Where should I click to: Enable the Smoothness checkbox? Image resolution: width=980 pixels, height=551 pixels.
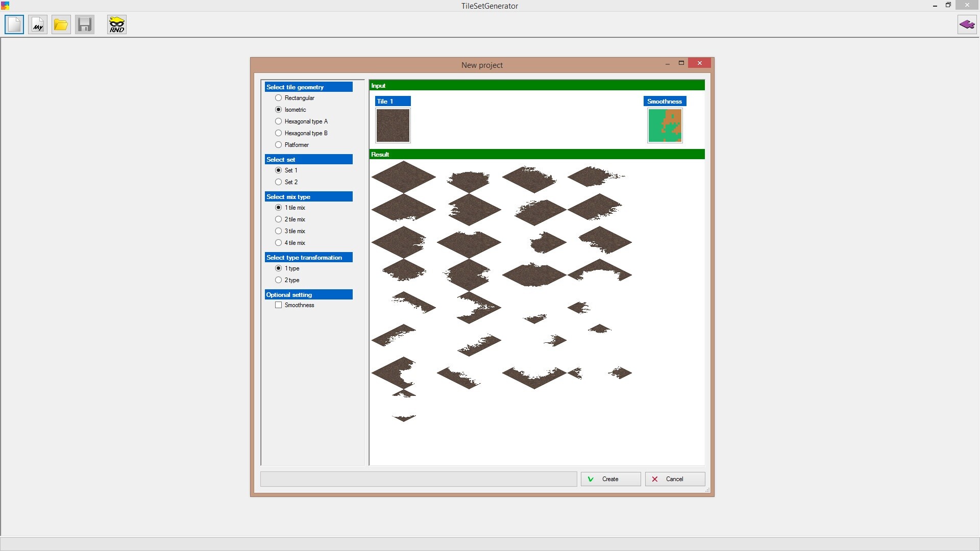point(279,305)
